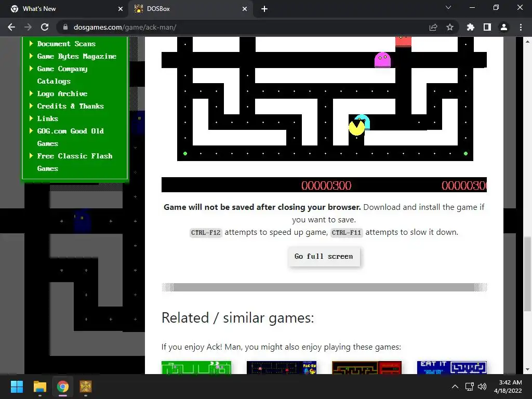The height and width of the screenshot is (399, 532).
Task: Click the Related / similar games heading
Action: tap(238, 318)
